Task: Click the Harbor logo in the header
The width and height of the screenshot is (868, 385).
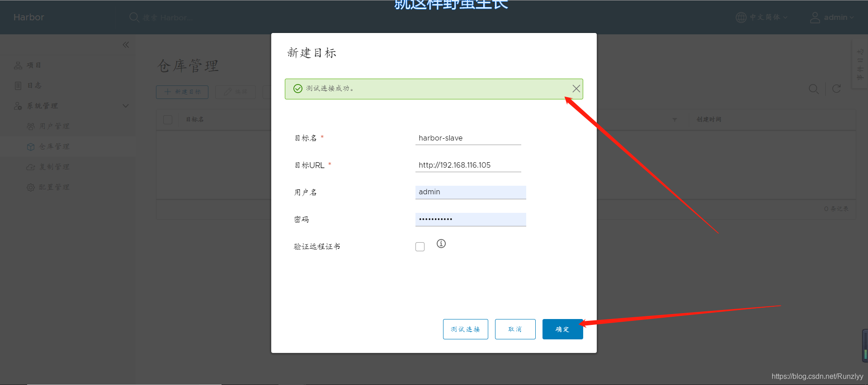Action: [x=28, y=17]
